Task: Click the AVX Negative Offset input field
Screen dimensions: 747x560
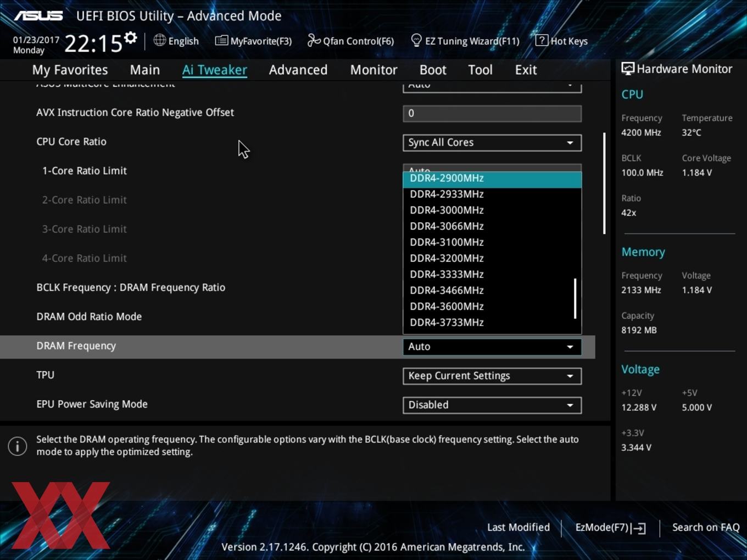Action: pos(492,114)
